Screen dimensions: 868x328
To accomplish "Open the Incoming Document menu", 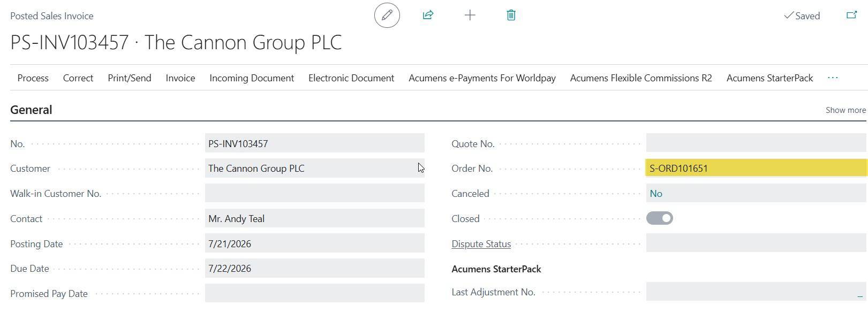I will point(252,78).
